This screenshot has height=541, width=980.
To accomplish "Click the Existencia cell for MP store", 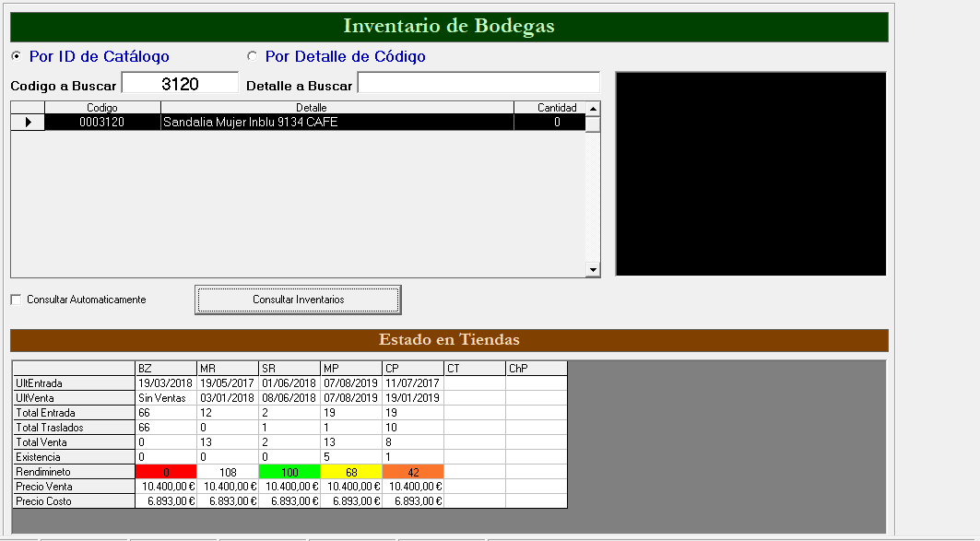I will pos(351,457).
